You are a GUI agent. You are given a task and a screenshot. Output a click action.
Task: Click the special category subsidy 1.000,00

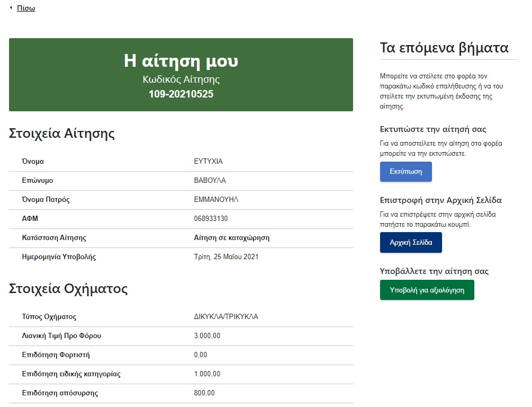pyautogui.click(x=207, y=374)
